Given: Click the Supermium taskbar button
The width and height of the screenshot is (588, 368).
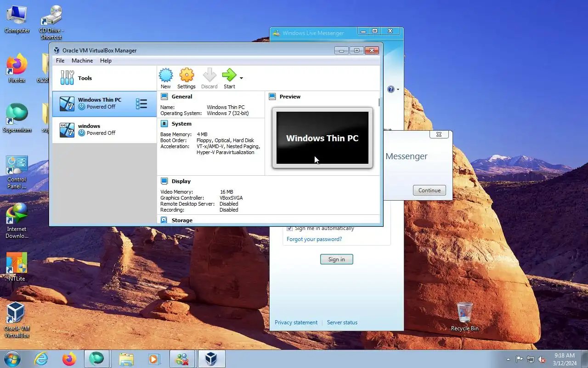Looking at the screenshot, I should click(97, 359).
